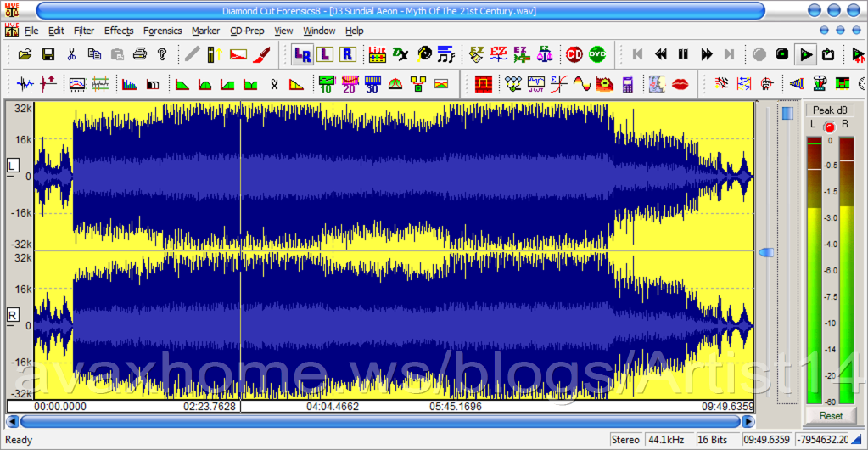Toggle looped playback button
Screen dimensions: 868x450
pyautogui.click(x=828, y=54)
